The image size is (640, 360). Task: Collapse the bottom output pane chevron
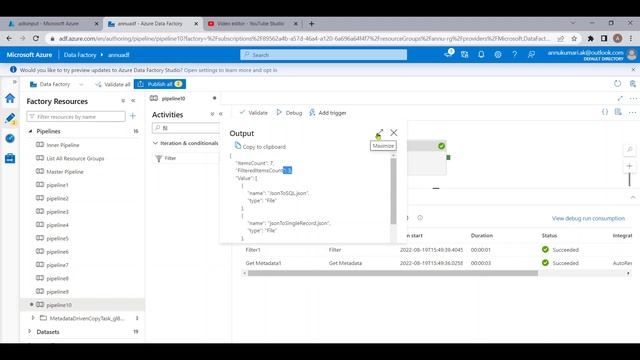click(x=633, y=197)
